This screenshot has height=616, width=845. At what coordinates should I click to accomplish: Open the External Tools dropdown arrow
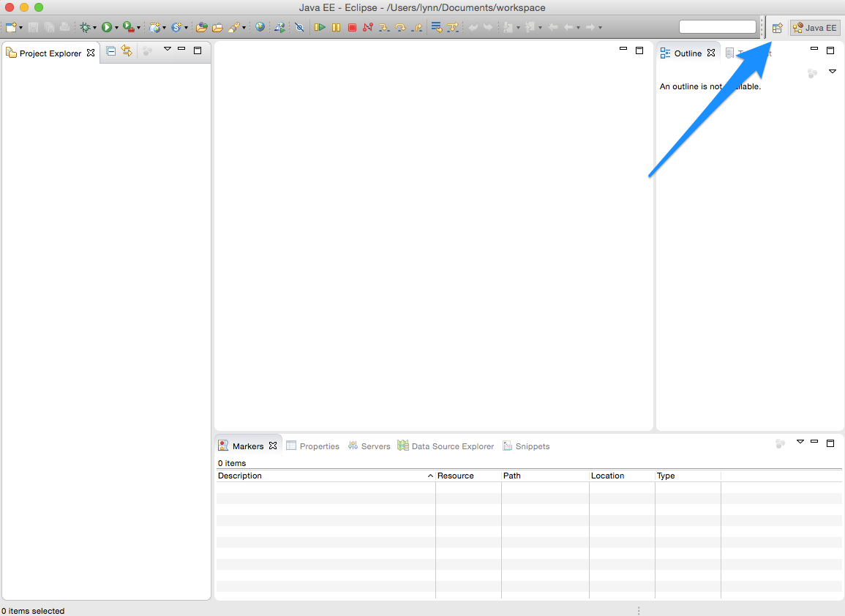pyautogui.click(x=138, y=28)
